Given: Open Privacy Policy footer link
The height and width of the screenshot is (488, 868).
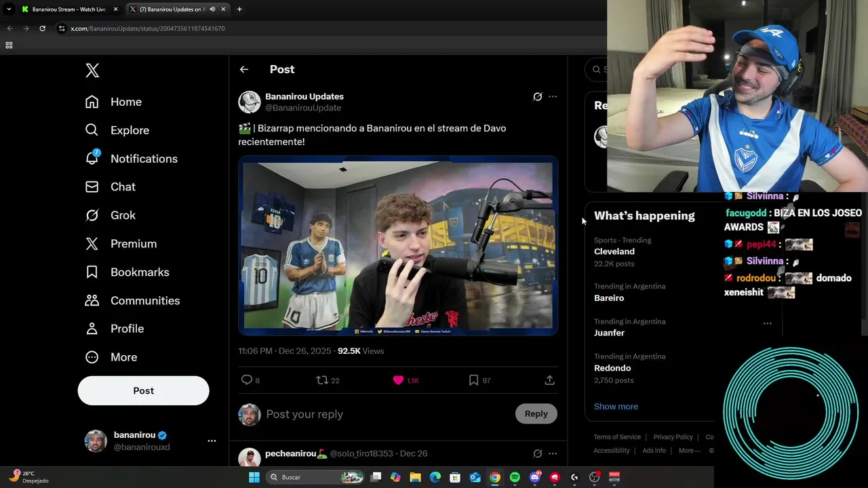Looking at the screenshot, I should 673,437.
